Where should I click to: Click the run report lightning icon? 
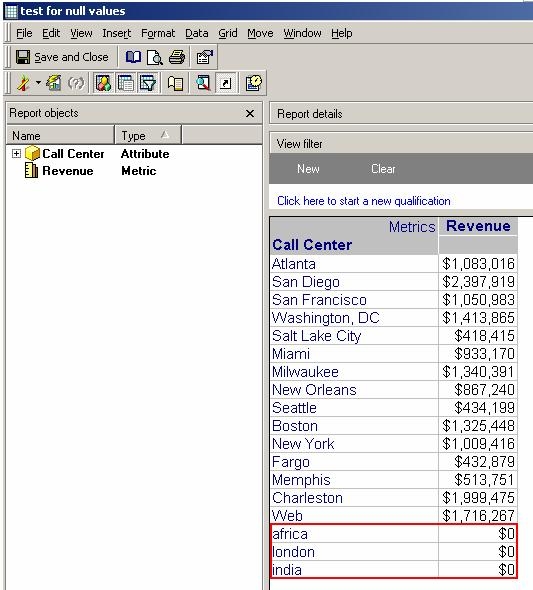[x=23, y=83]
